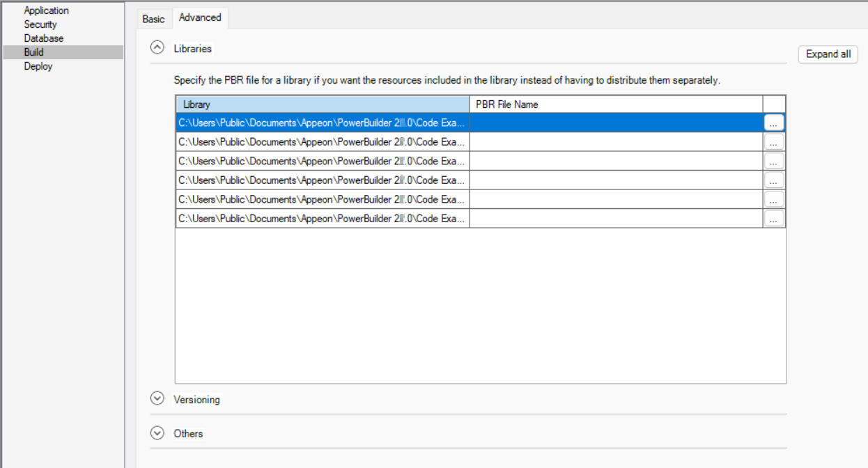This screenshot has width=868, height=468.
Task: Click browse button in fifth library row
Action: click(x=774, y=199)
